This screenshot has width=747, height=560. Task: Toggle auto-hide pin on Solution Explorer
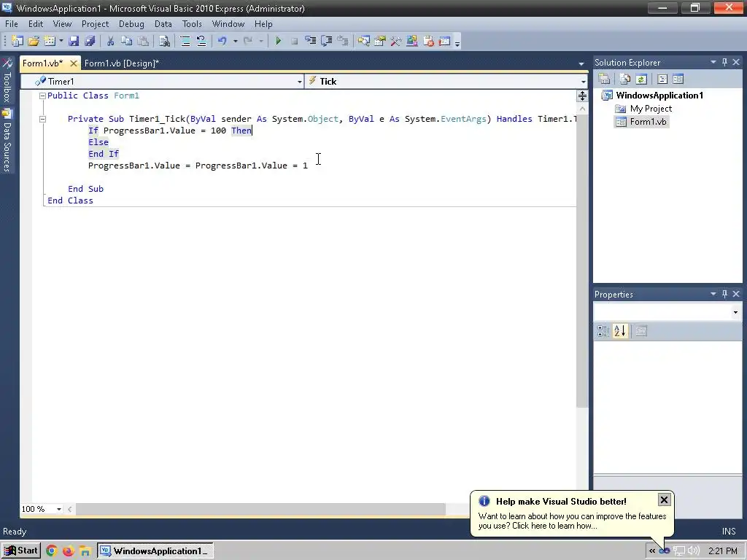pos(724,63)
